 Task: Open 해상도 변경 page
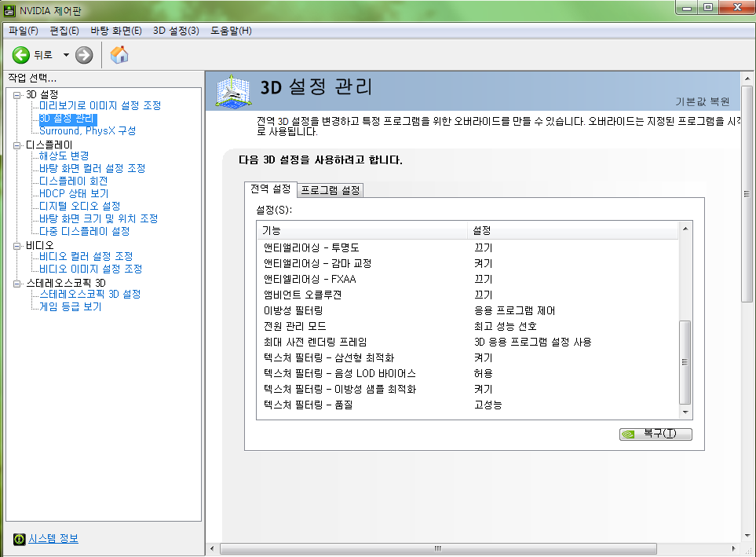point(64,156)
